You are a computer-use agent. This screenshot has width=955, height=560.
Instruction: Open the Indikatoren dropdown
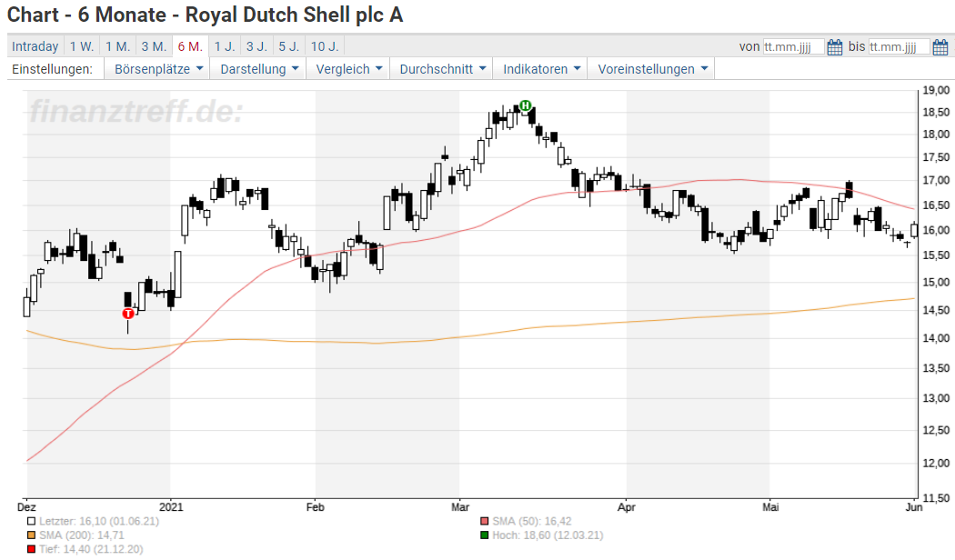coord(541,69)
